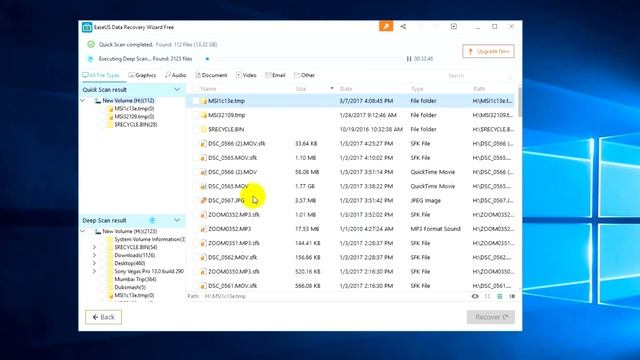The width and height of the screenshot is (640, 360).
Task: Filter by Audio tab
Action: [x=176, y=75]
